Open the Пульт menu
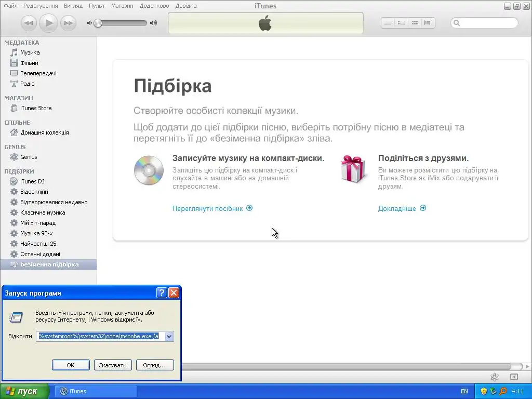Viewport: 532px width, 399px height. click(x=97, y=6)
